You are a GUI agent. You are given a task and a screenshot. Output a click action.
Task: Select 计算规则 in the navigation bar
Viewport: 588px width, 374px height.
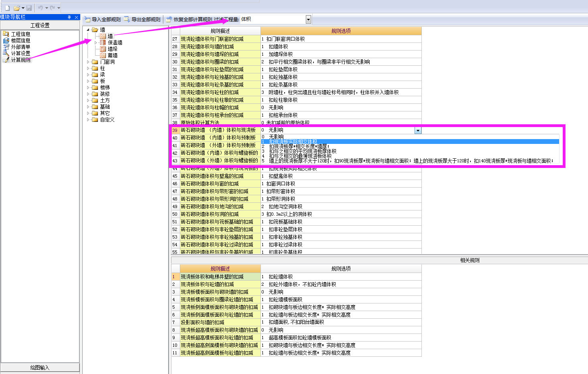coord(20,60)
